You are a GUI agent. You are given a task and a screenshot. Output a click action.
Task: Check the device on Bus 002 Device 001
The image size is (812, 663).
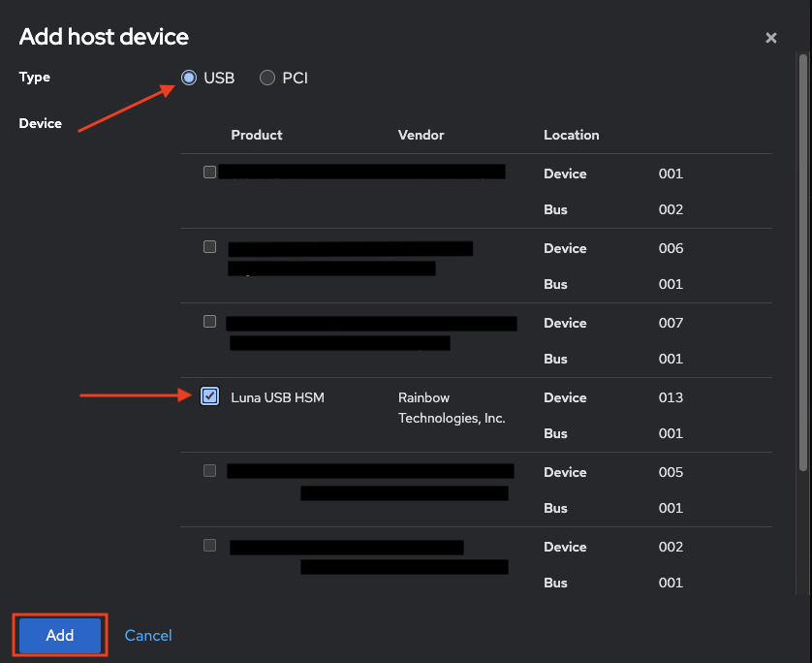(209, 172)
